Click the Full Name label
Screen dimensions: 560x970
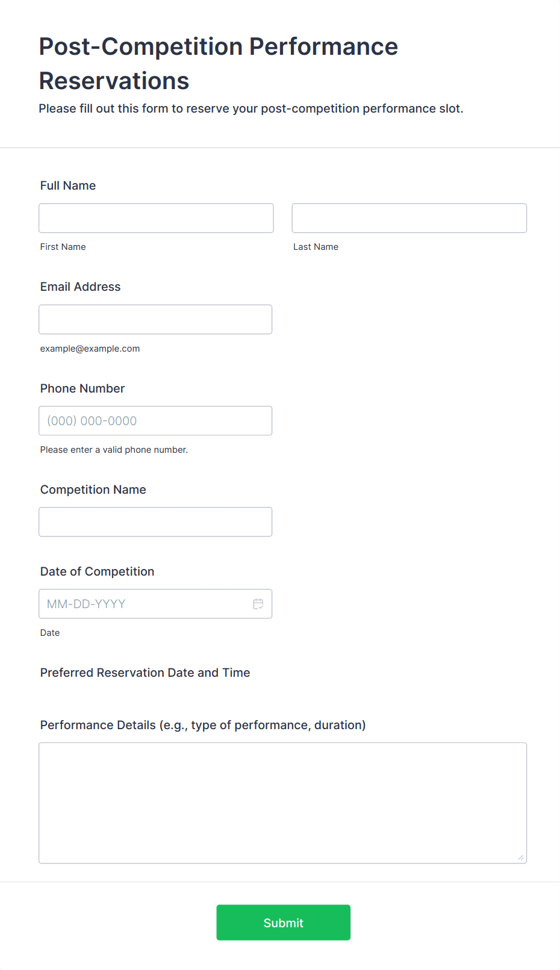tap(68, 185)
